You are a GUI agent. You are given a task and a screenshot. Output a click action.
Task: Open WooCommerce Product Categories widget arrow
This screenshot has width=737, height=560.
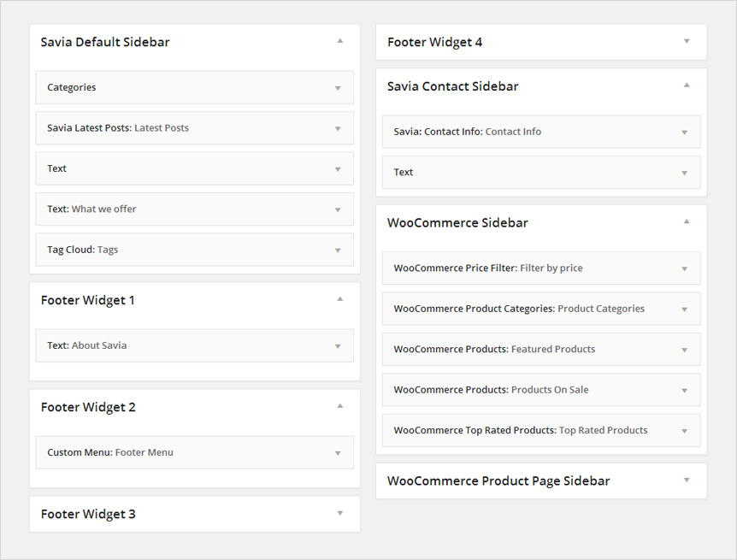coord(684,309)
